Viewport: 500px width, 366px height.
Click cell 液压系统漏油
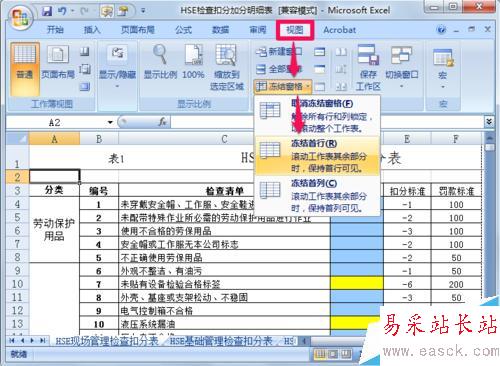(x=224, y=324)
